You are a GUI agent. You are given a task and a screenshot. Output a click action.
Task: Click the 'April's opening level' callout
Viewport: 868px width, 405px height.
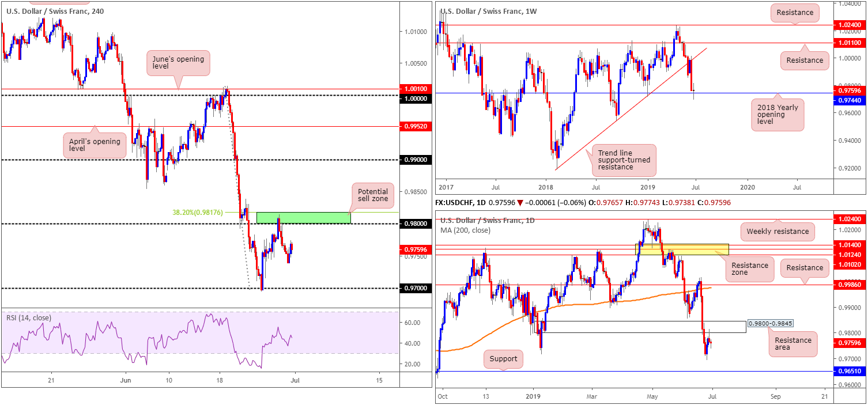(95, 144)
